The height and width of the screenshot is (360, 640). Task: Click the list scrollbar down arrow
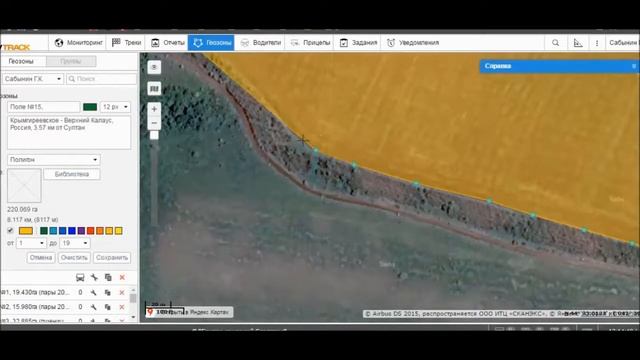133,317
